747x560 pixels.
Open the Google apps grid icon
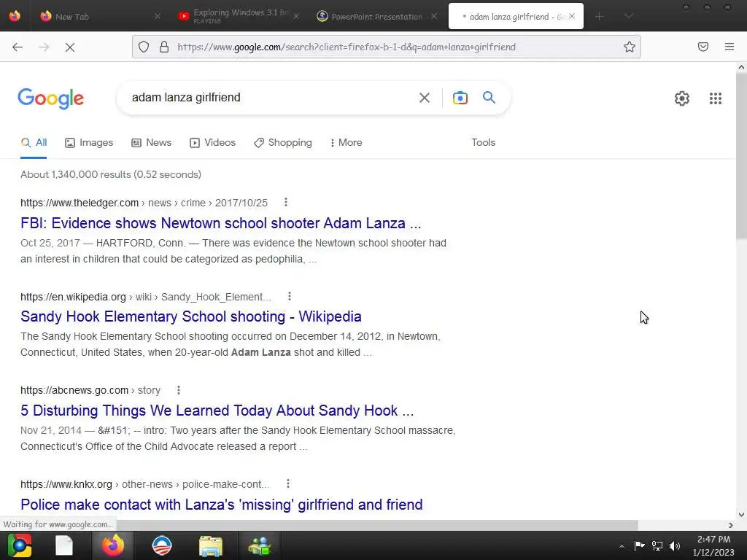[x=716, y=98]
